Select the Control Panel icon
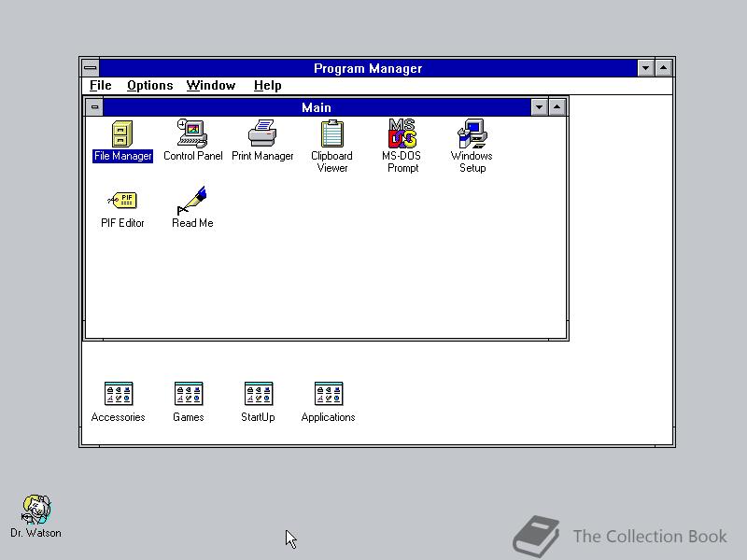Viewport: 747px width, 560px height. tap(192, 133)
